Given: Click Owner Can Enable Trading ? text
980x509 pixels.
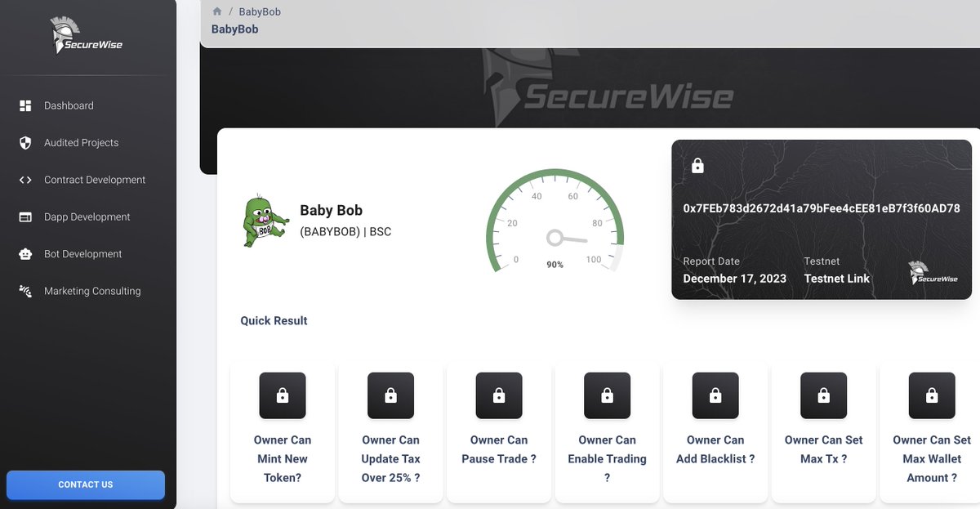Looking at the screenshot, I should click(x=607, y=458).
